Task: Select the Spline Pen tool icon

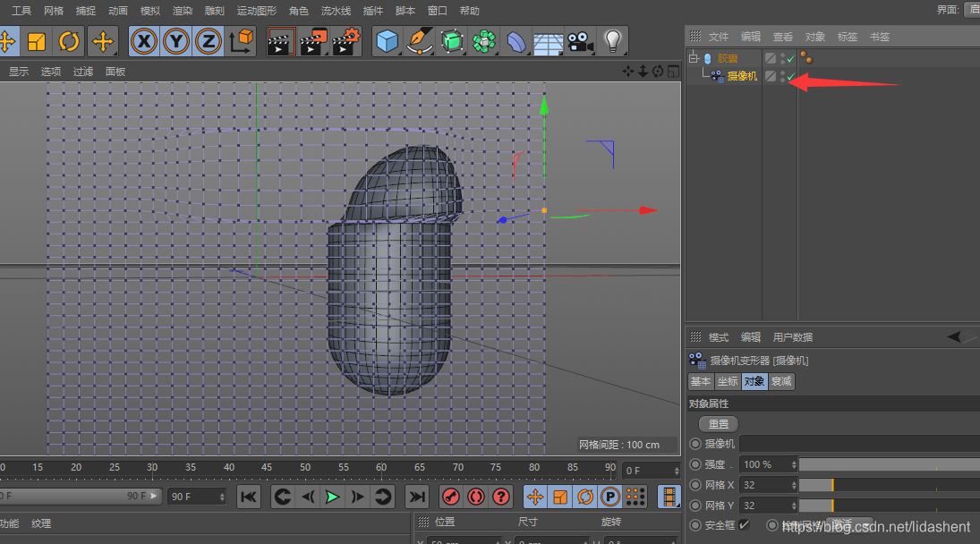Action: [419, 41]
